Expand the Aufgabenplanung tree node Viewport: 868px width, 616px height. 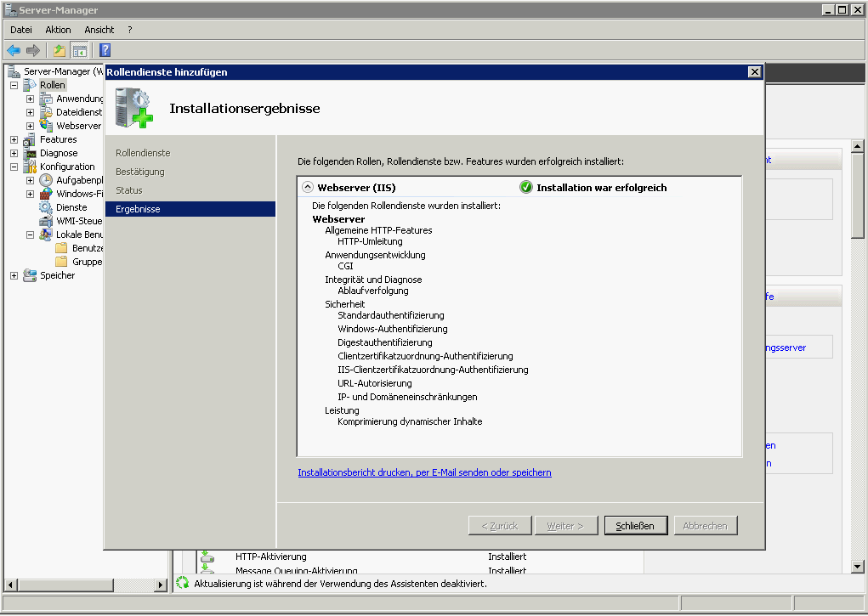(x=31, y=180)
